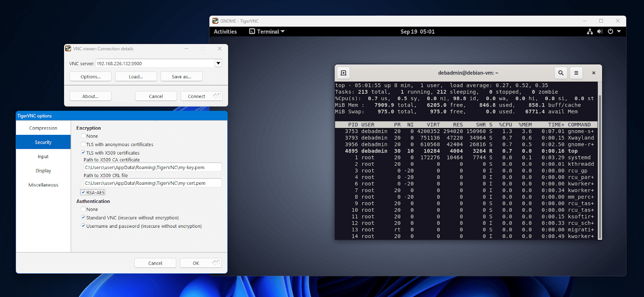644x297 pixels.
Task: Open the terminal search icon
Action: (x=561, y=73)
